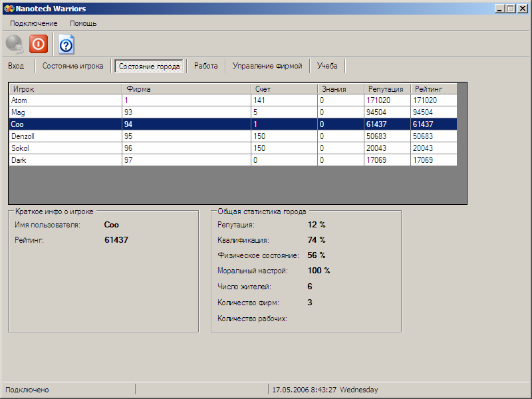
Task: Click firm cell 95 in Denzoll's row
Action: click(186, 136)
